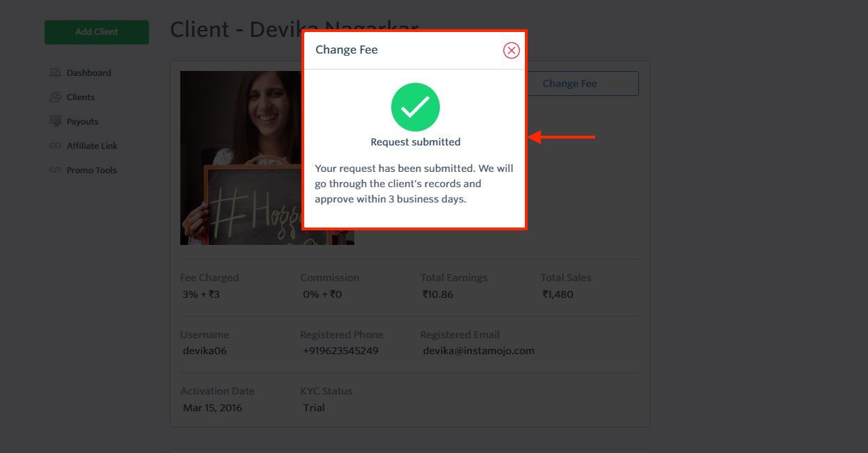Click the KYC Status value Trial
Image resolution: width=868 pixels, height=453 pixels.
pos(314,408)
